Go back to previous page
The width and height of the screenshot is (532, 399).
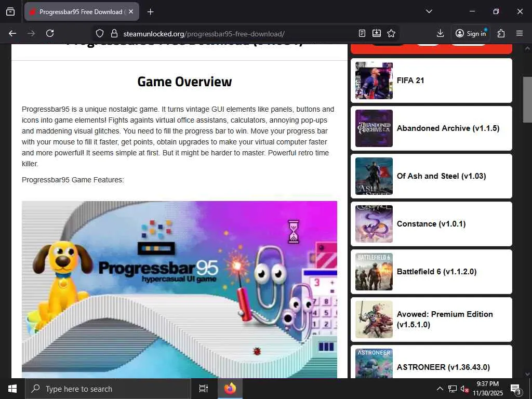(12, 33)
